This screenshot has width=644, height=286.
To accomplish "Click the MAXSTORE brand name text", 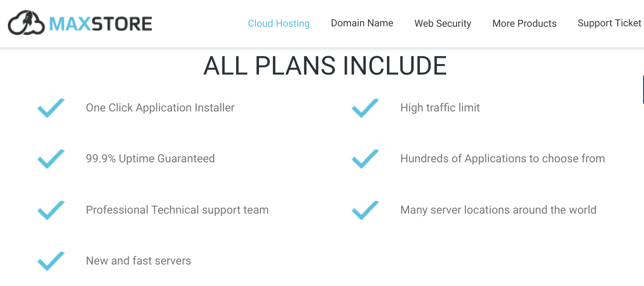I will [x=101, y=24].
